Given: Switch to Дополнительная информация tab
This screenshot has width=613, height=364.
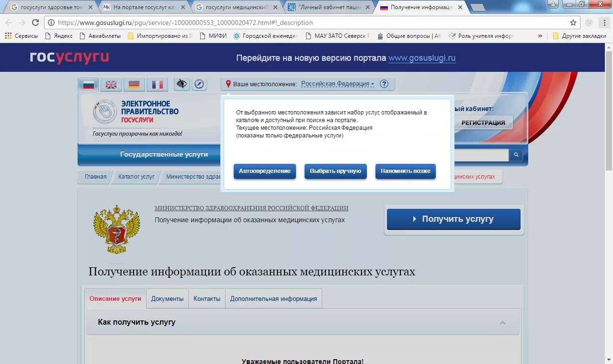Looking at the screenshot, I should point(273,298).
